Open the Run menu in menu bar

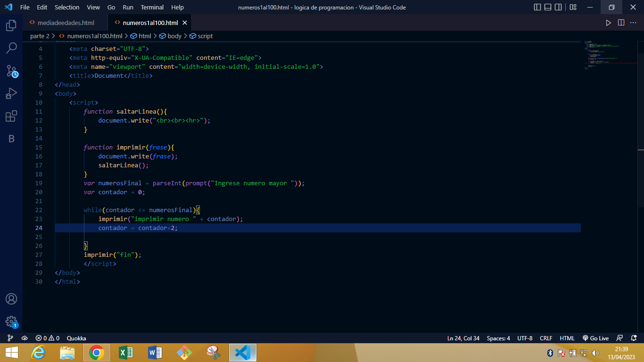(x=128, y=7)
